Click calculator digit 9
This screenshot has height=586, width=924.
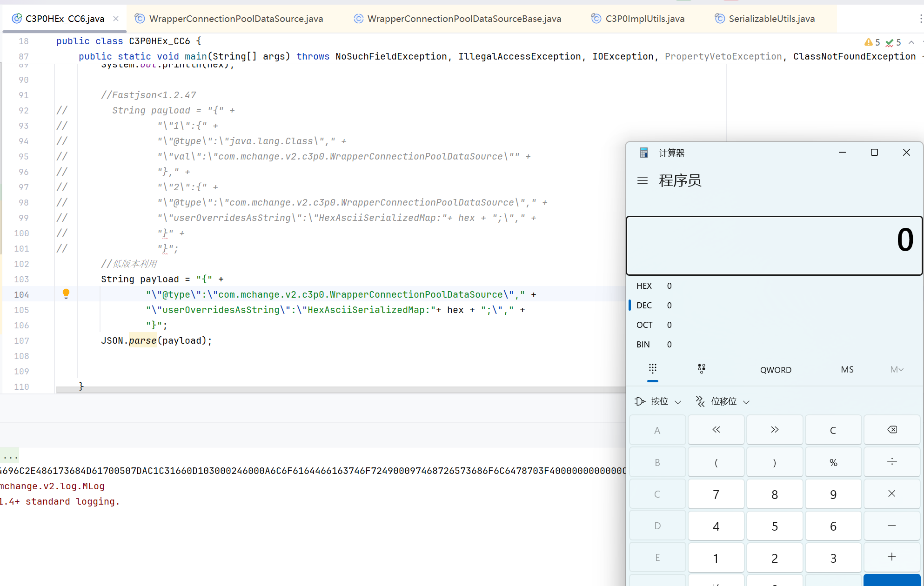[833, 494]
